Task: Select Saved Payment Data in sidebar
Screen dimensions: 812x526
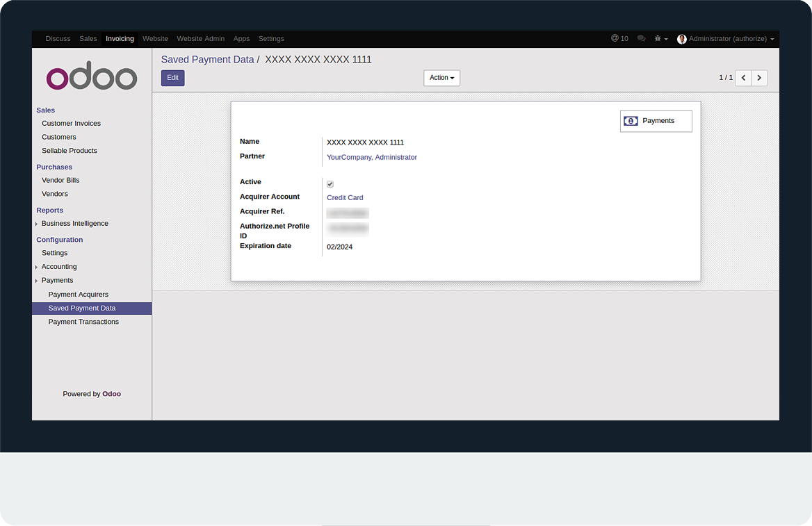Action: (x=92, y=309)
